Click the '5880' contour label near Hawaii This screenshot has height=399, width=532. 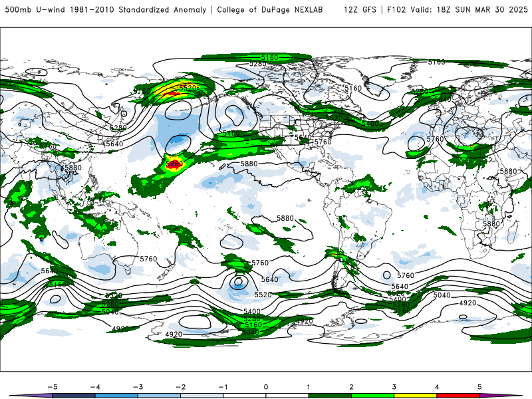249,164
